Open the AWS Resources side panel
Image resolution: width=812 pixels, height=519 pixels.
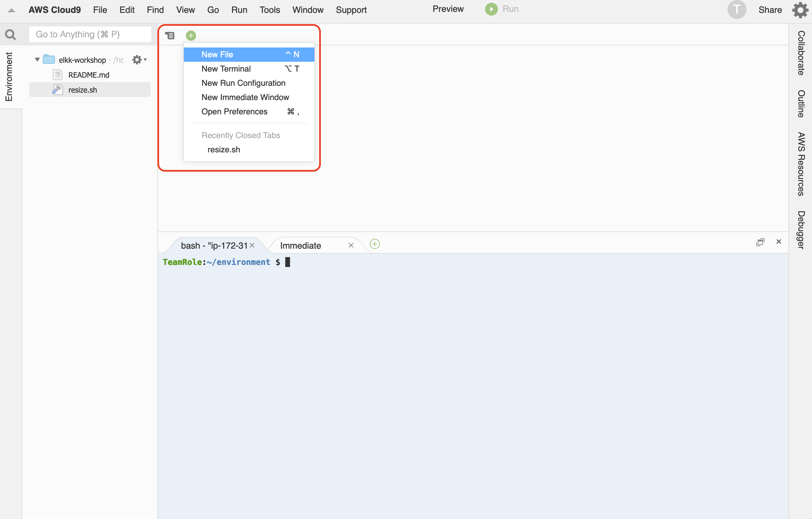coord(801,164)
